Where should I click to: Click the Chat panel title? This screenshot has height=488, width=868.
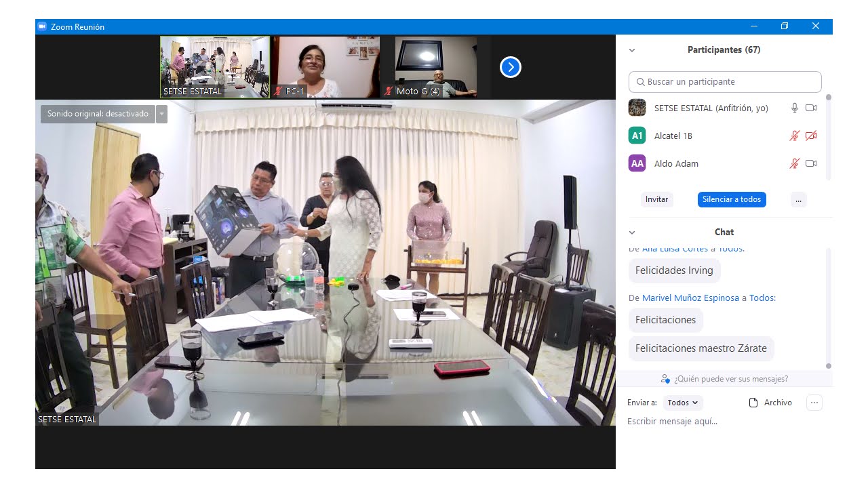724,232
